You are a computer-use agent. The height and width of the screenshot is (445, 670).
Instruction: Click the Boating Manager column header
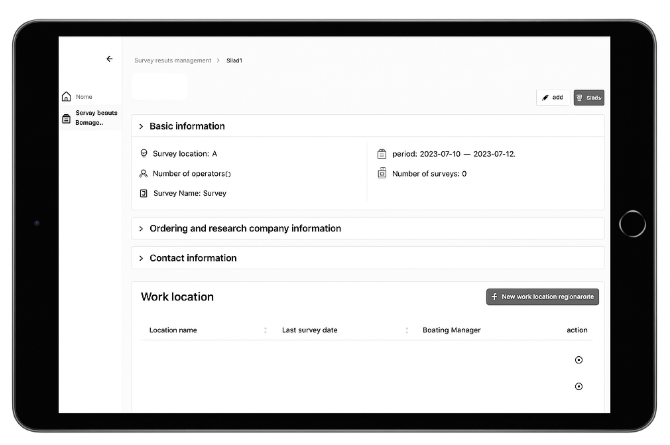point(452,330)
